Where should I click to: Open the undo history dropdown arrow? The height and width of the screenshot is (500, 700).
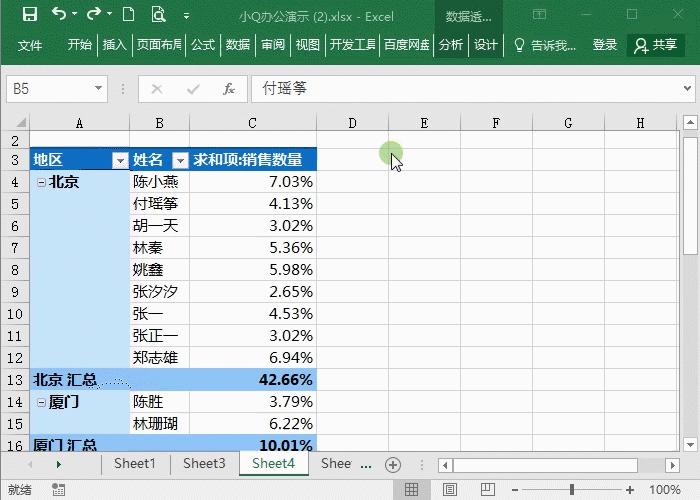75,14
